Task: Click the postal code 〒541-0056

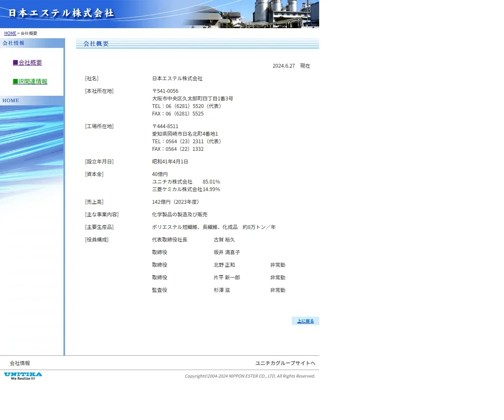Action: pos(165,91)
